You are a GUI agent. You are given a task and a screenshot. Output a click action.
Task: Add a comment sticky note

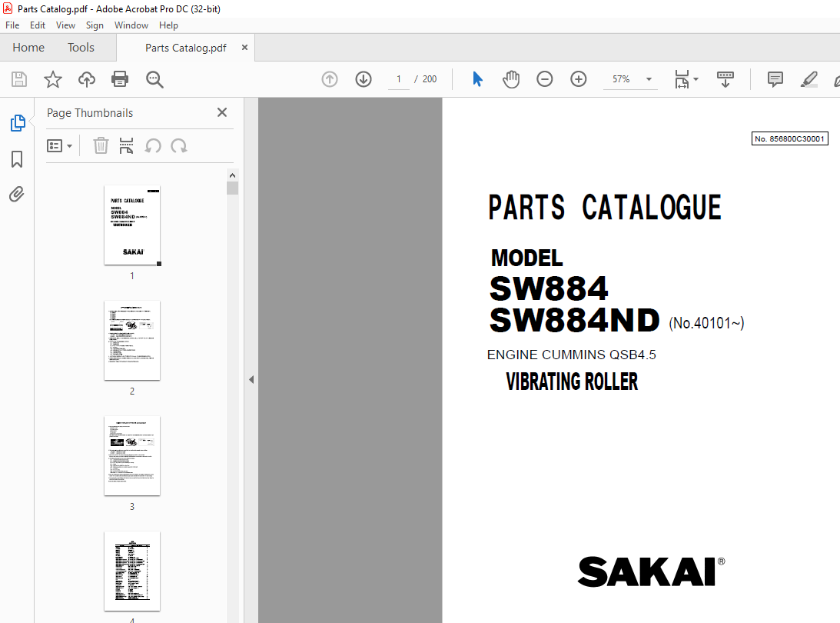click(x=775, y=79)
